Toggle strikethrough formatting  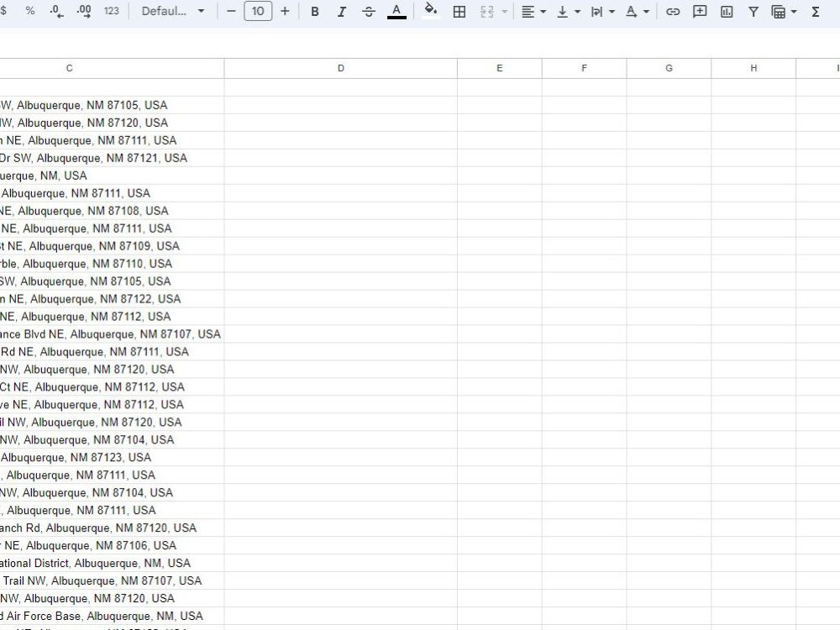[x=369, y=11]
